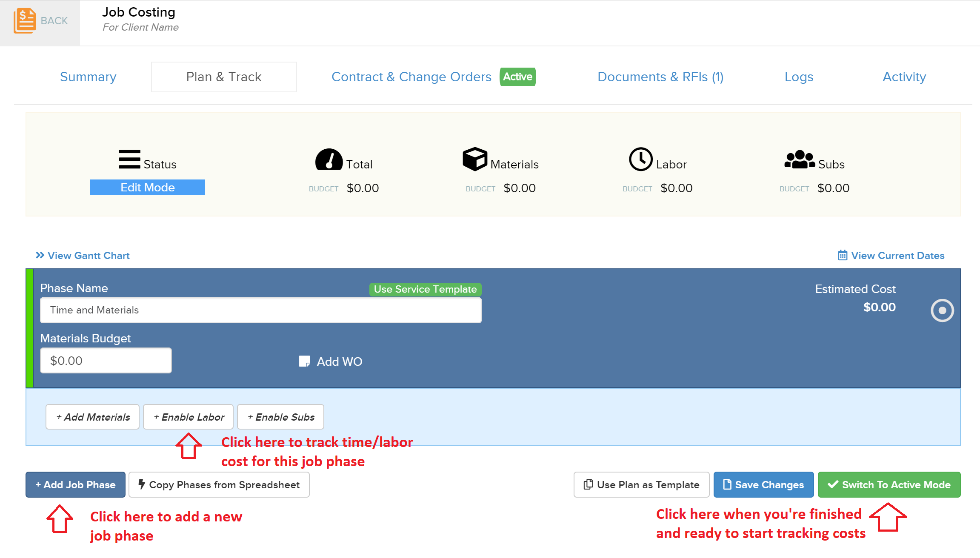Click the Add WO note icon

pos(304,362)
